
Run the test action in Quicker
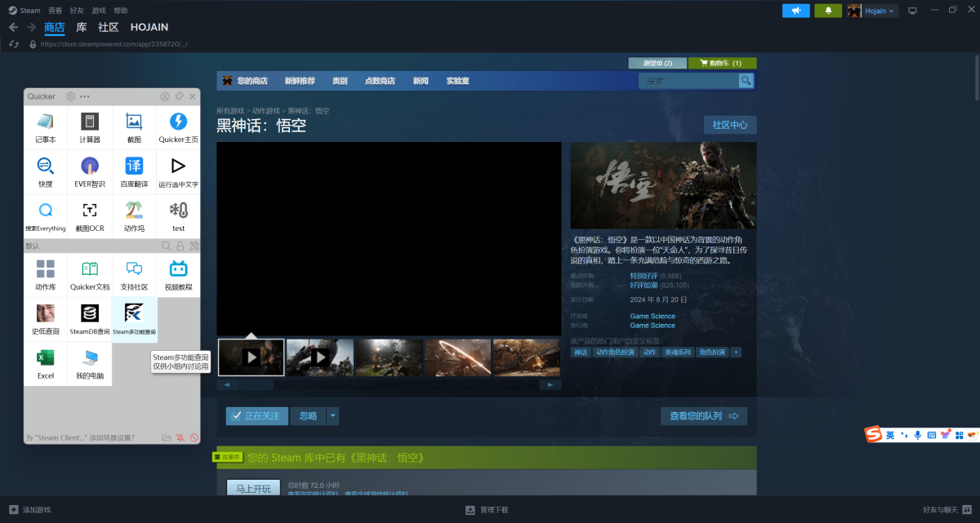(178, 216)
